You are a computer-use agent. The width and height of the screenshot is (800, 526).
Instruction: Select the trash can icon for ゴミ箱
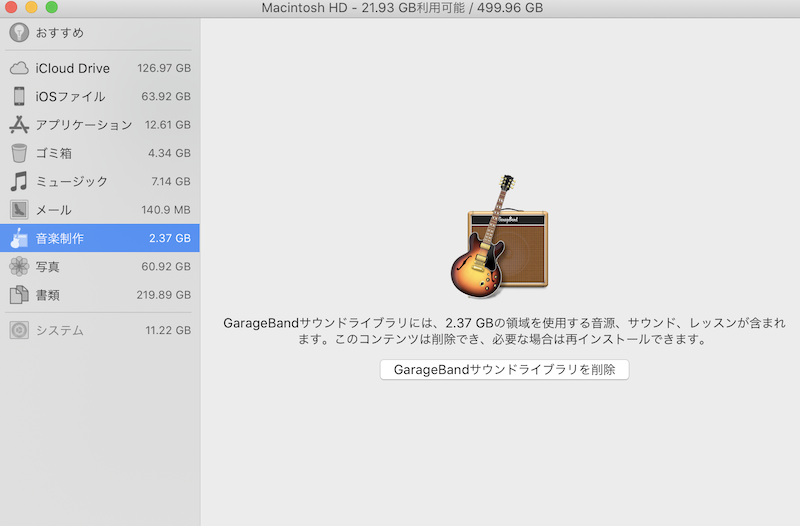18,153
